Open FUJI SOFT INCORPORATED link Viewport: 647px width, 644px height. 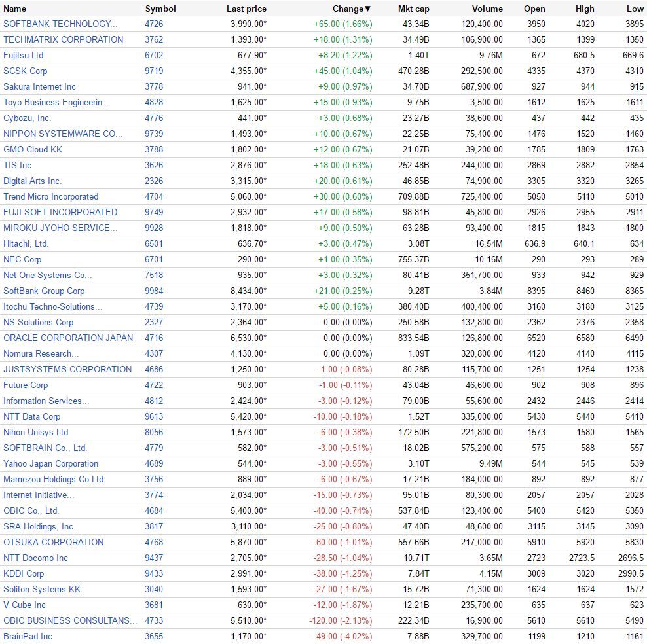click(60, 212)
